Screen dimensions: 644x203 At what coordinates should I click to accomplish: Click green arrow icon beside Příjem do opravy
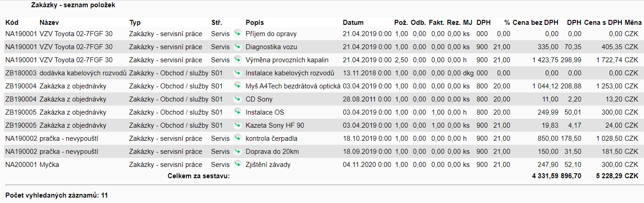tap(238, 33)
